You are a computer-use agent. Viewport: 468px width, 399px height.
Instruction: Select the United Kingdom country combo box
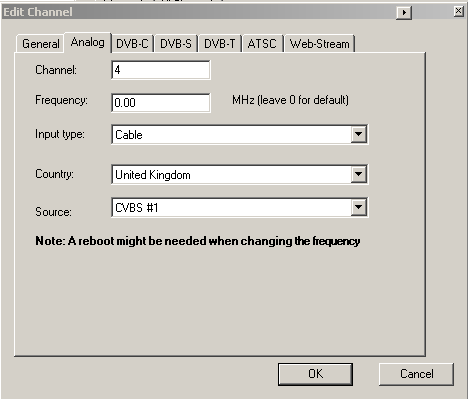point(240,174)
